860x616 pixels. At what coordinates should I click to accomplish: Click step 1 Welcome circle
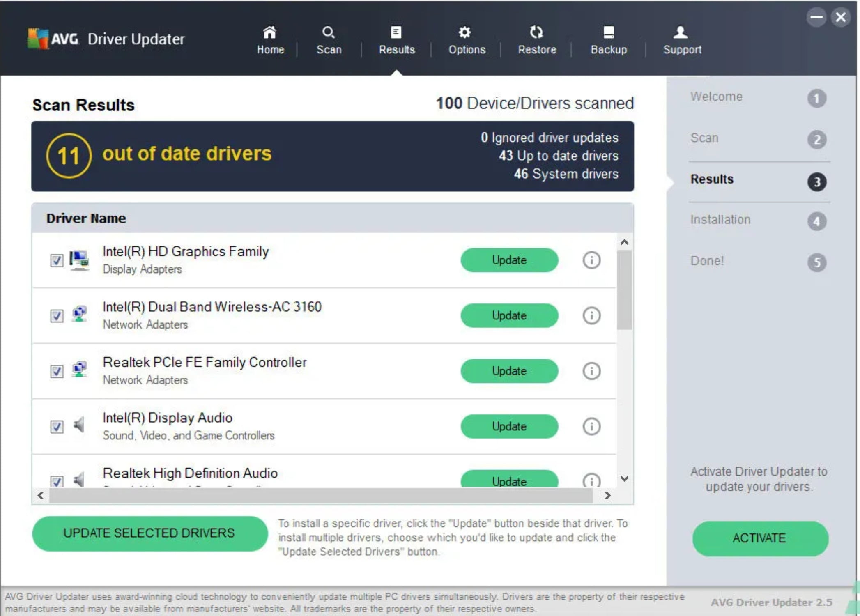click(x=816, y=99)
